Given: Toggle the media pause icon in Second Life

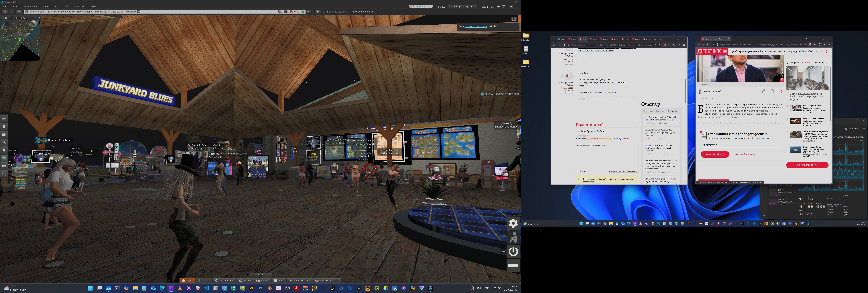Looking at the screenshot, I should (x=508, y=6).
